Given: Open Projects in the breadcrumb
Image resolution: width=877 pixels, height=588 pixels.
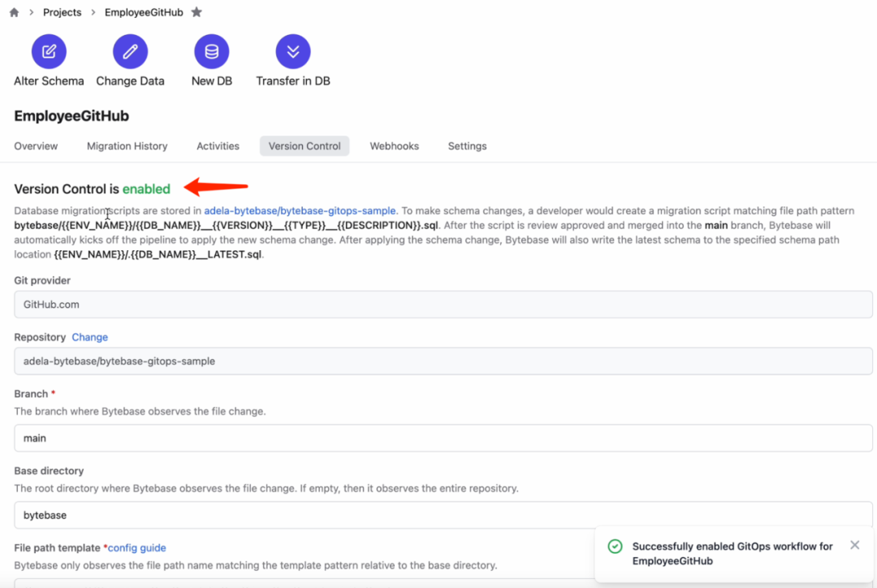Looking at the screenshot, I should (63, 12).
